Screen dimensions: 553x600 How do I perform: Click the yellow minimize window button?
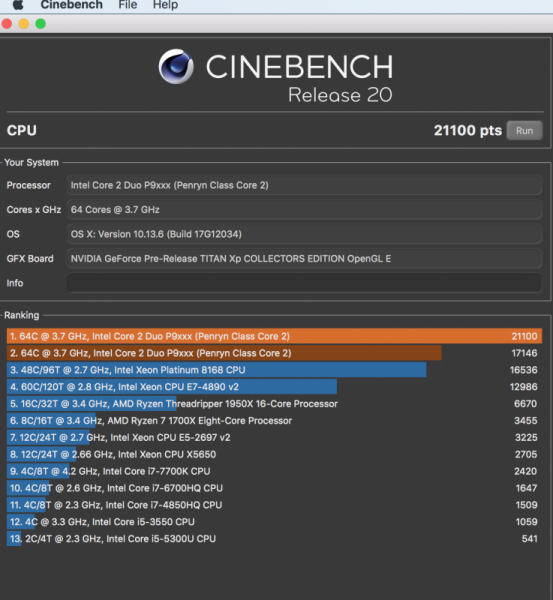point(24,24)
